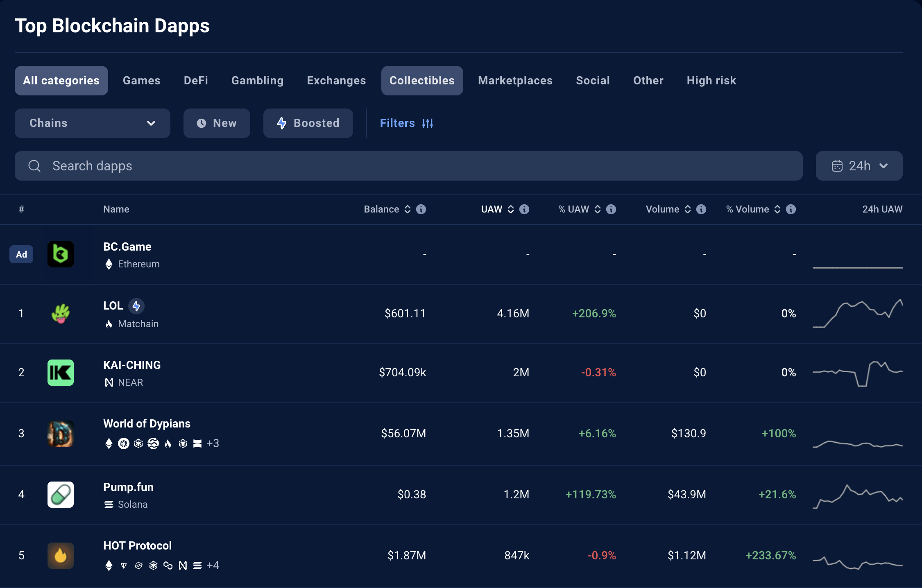Click the % Volume info icon
Viewport: 922px width, 588px height.
click(x=791, y=209)
